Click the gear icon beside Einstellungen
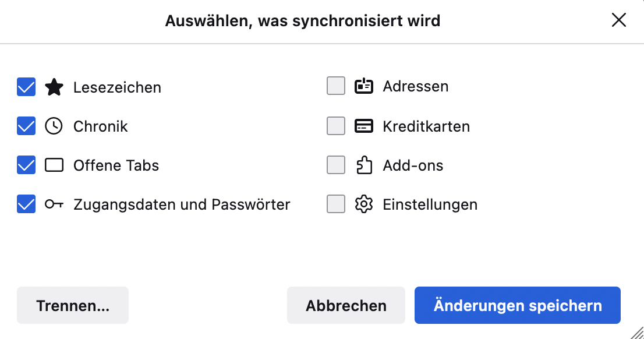 point(364,204)
